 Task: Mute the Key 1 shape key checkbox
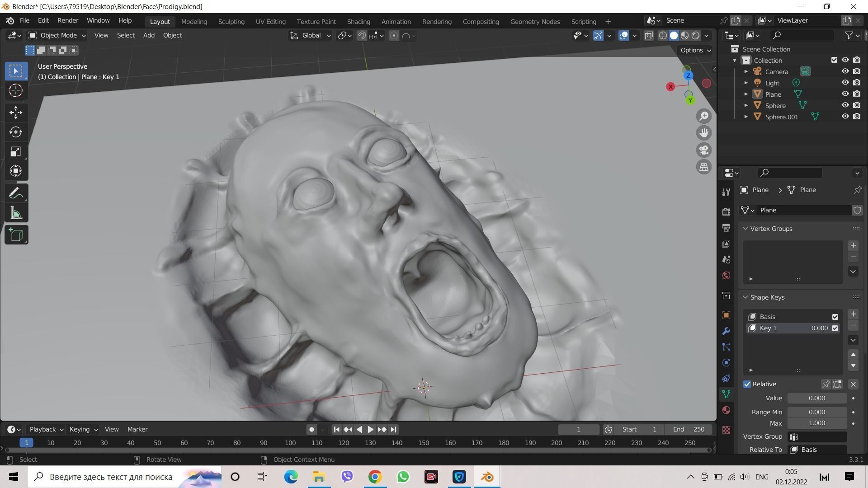835,328
